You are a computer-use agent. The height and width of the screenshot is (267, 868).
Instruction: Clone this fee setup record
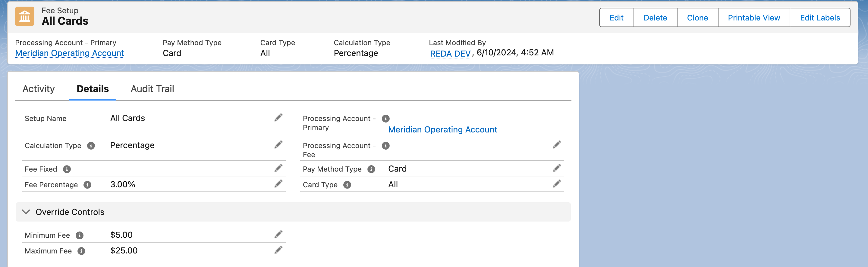tap(697, 17)
